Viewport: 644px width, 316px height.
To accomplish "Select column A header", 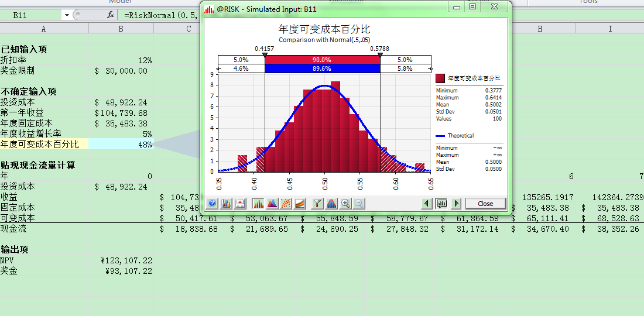I will tap(44, 28).
